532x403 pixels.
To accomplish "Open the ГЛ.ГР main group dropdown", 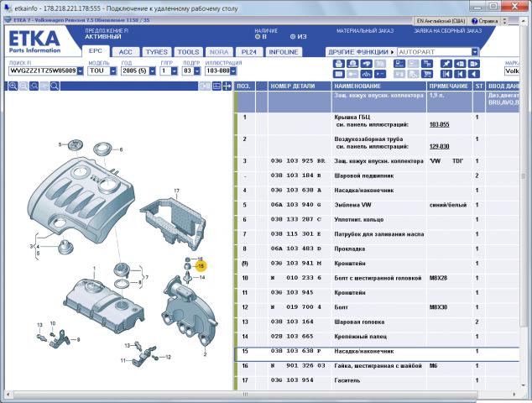I will click(174, 71).
